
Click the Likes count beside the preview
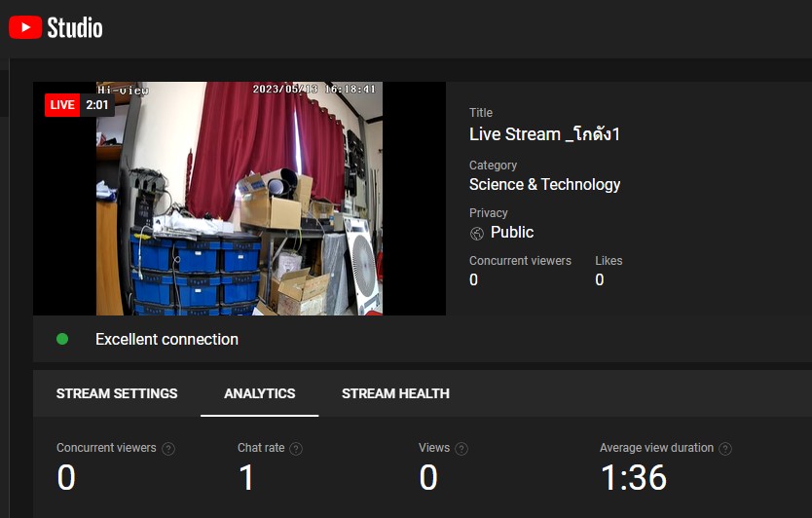[600, 279]
